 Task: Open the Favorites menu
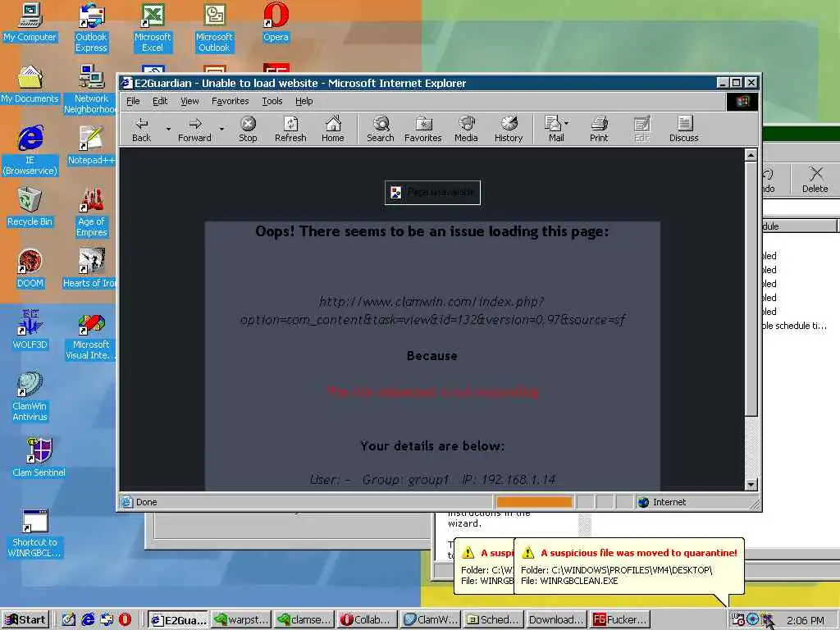pyautogui.click(x=230, y=101)
